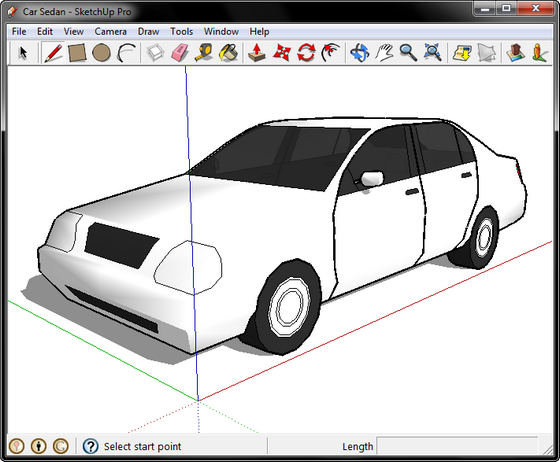Click the question mark Instructor button
This screenshot has height=462, width=560.
coord(90,446)
